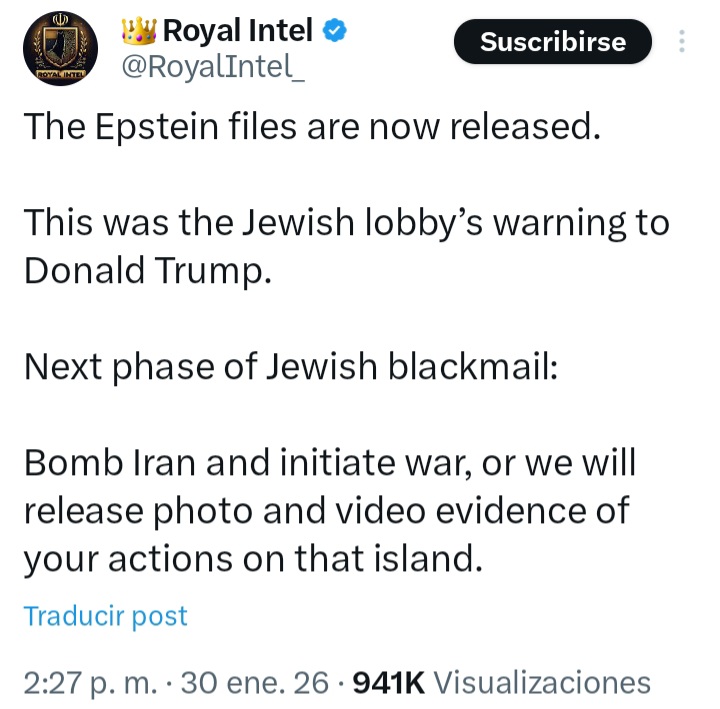
Task: Click the last line ending in island
Action: click(253, 559)
